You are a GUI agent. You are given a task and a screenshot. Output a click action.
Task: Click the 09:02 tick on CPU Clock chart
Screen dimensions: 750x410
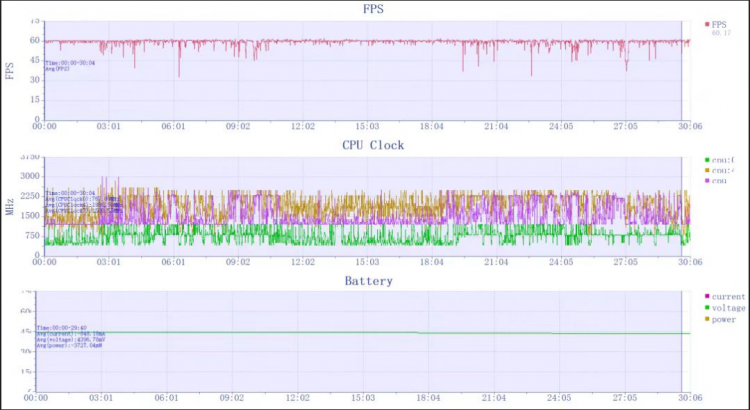(x=238, y=262)
